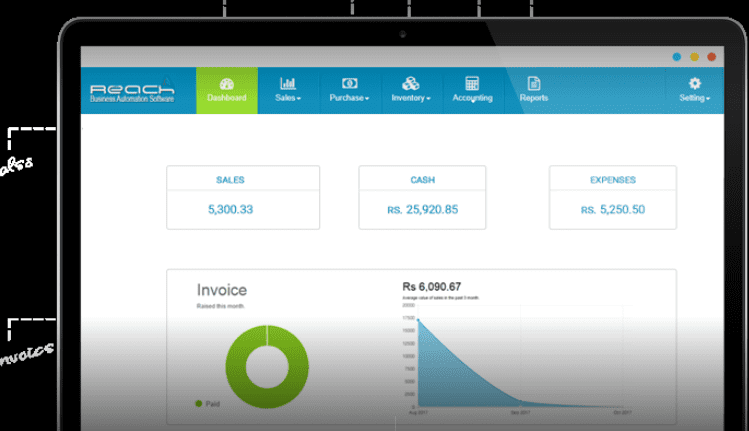Open the Accounting menu label
749x431 pixels.
click(472, 98)
